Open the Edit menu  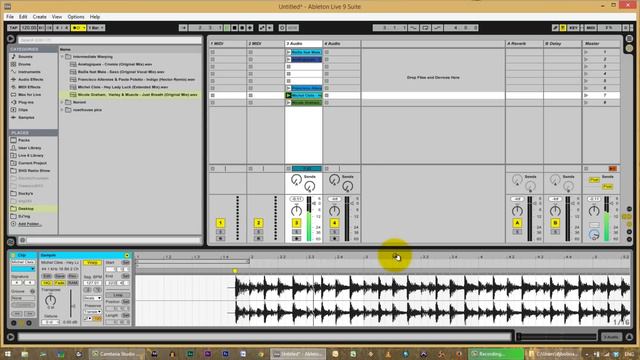coord(23,17)
